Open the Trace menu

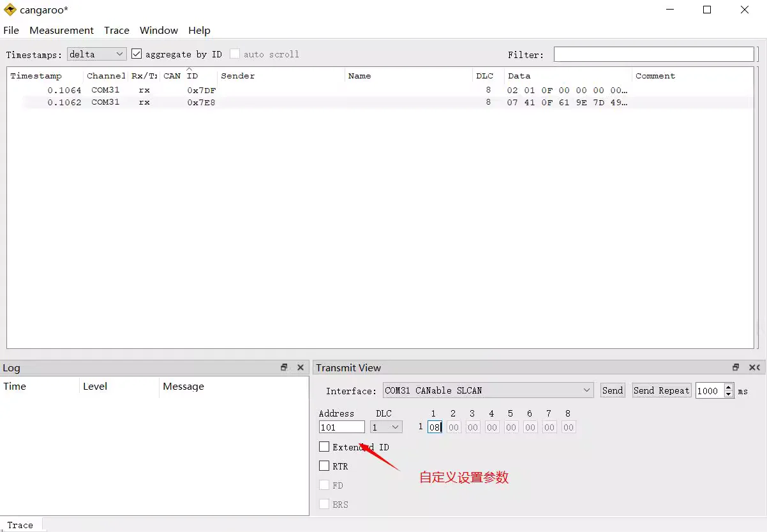(117, 30)
